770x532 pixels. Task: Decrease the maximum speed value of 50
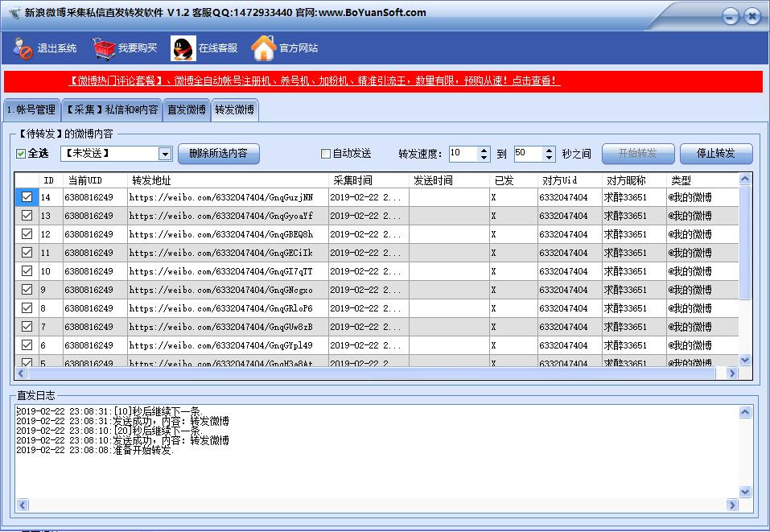pyautogui.click(x=549, y=158)
